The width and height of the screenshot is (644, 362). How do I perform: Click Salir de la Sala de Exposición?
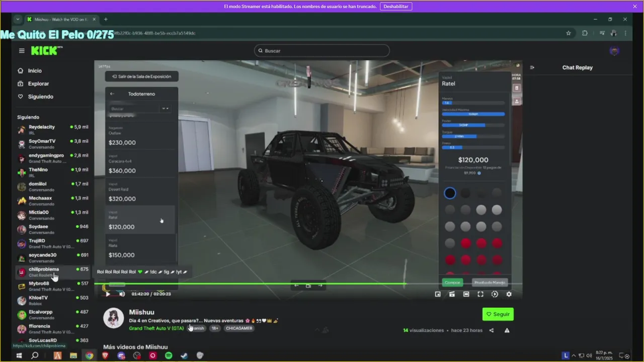coord(141,76)
